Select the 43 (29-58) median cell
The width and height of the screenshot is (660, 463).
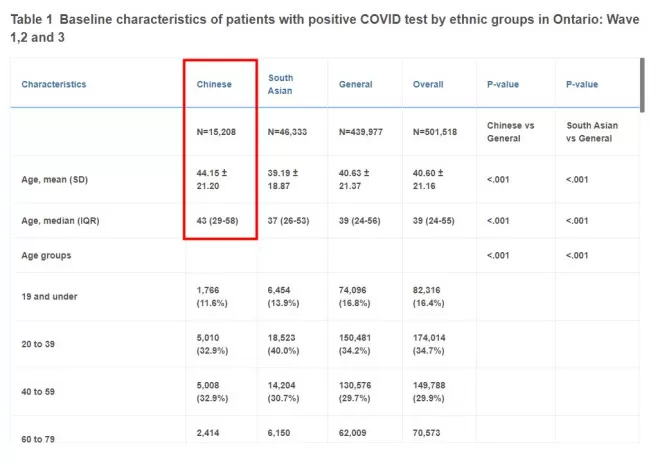[217, 221]
